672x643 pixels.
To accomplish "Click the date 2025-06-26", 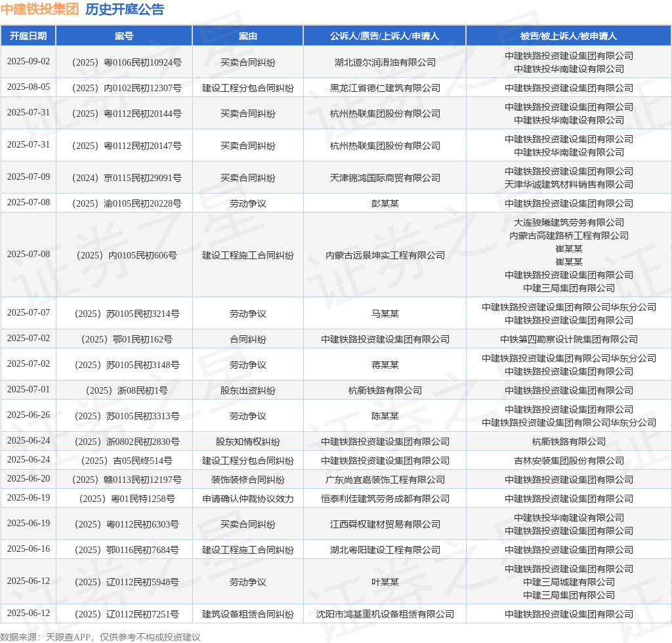I will 28,415.
